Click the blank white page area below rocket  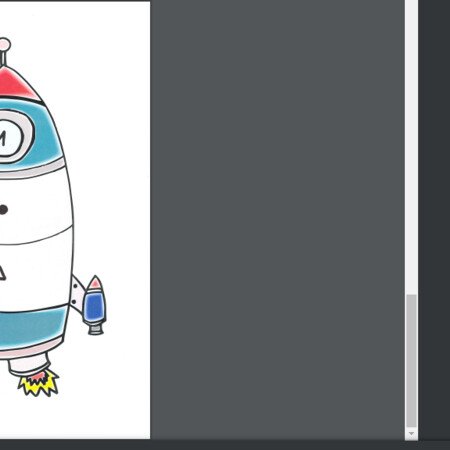pyautogui.click(x=75, y=417)
